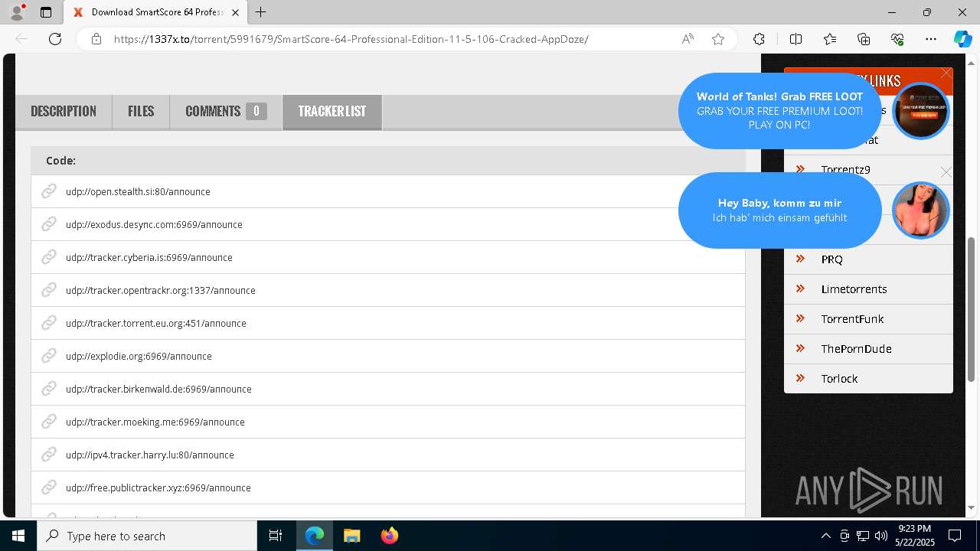Copy link icon for exodus.desync.com tracker

point(49,224)
